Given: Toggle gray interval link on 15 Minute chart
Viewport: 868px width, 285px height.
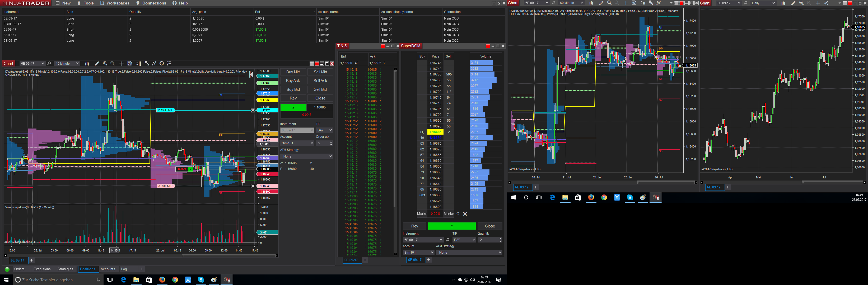Looking at the screenshot, I should pyautogui.click(x=312, y=64).
